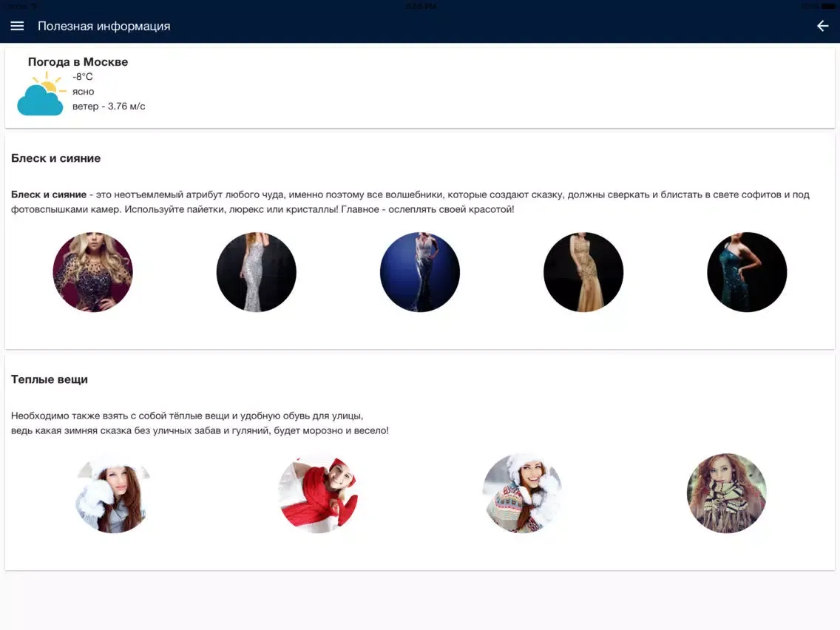Click the 'ведь какая зимняя сказка' text line
The image size is (840, 630).
tap(200, 430)
